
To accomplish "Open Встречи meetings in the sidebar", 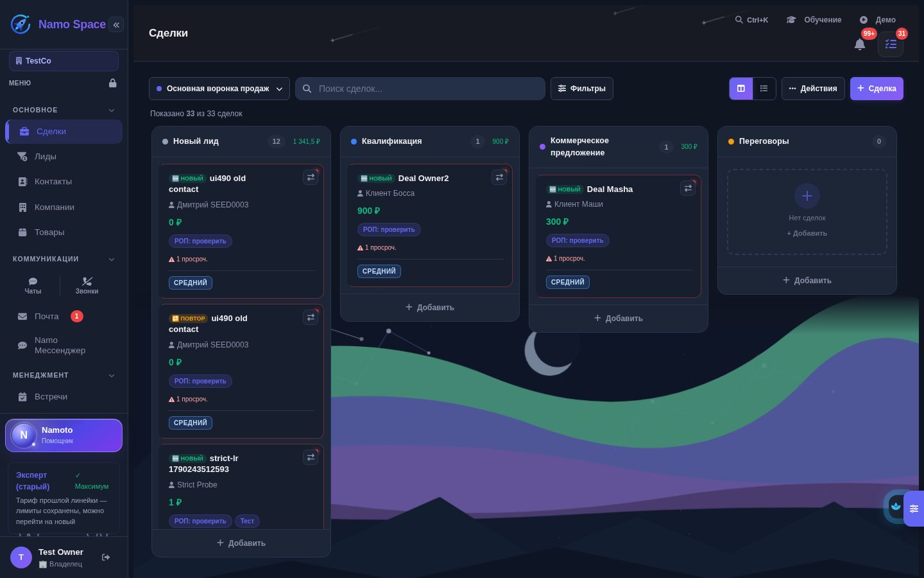I will pyautogui.click(x=64, y=397).
